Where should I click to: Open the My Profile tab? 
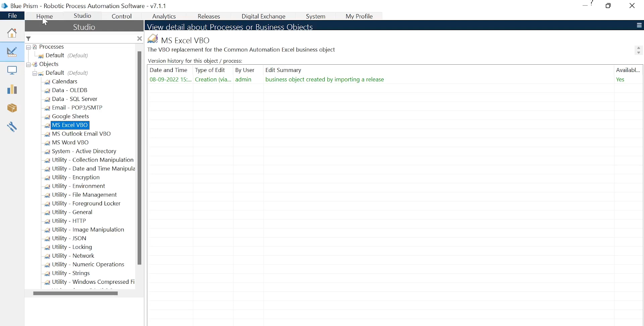(x=359, y=16)
